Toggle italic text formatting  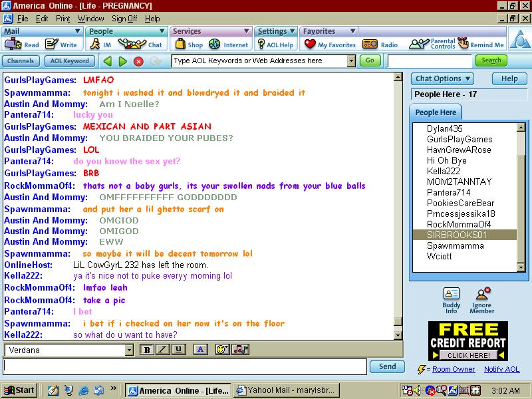(x=163, y=350)
